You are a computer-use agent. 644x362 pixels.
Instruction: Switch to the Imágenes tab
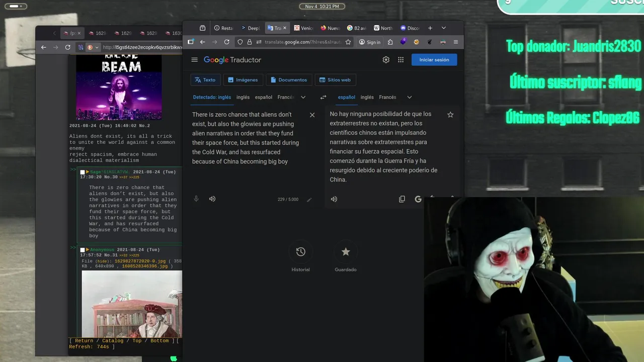pyautogui.click(x=243, y=80)
